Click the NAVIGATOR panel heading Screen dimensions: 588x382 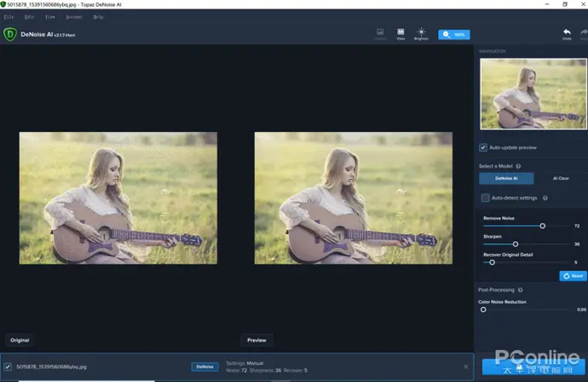[x=493, y=51]
